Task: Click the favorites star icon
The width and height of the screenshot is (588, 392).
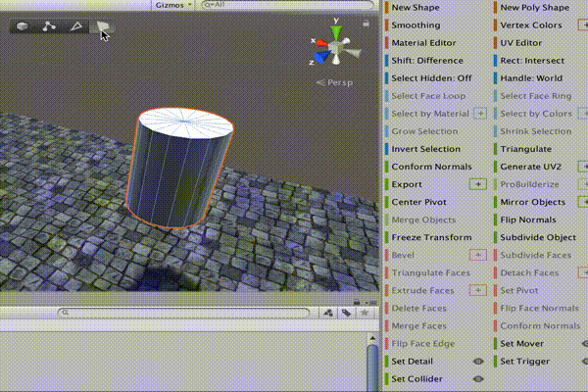Action: click(365, 313)
